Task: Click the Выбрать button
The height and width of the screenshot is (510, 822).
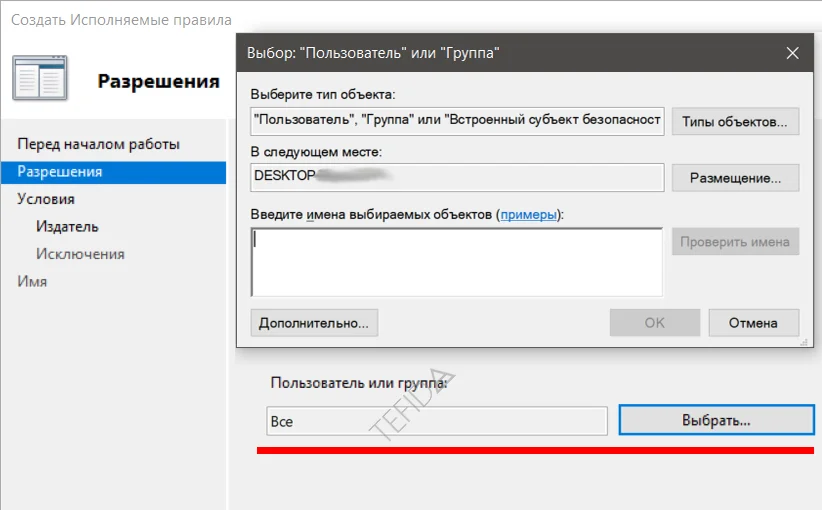Action: (715, 421)
